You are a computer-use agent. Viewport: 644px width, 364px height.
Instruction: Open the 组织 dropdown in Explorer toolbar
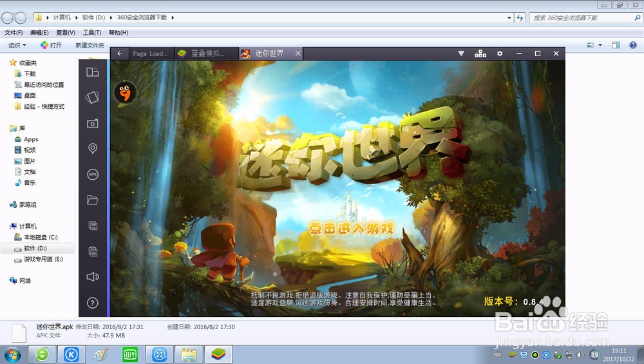[x=17, y=45]
